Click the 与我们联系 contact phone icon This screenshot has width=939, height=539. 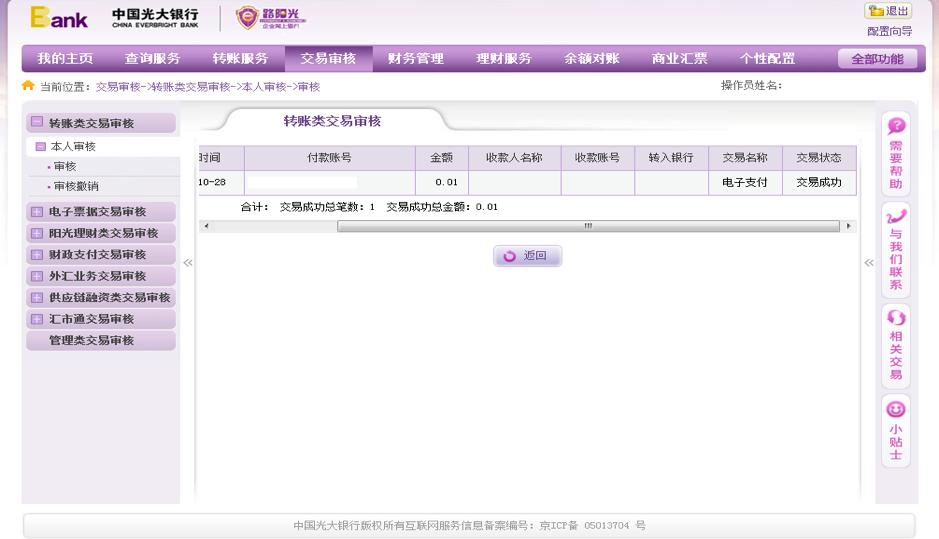[896, 216]
